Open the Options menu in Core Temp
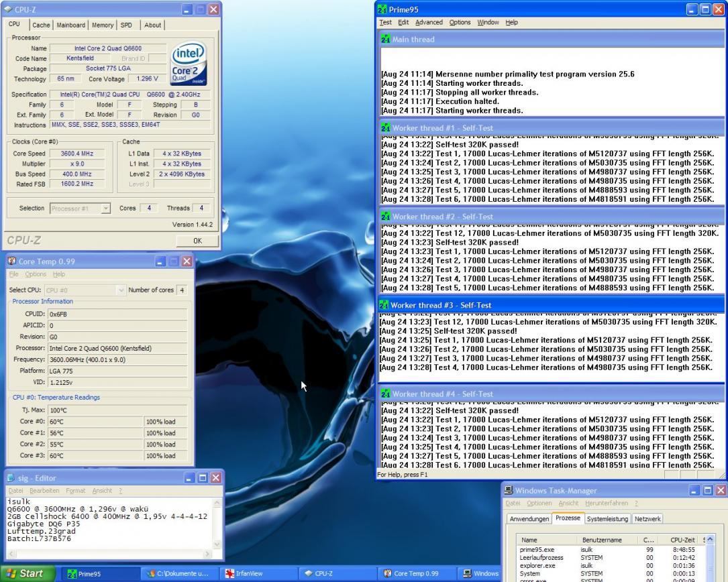This screenshot has width=728, height=582. click(x=36, y=274)
